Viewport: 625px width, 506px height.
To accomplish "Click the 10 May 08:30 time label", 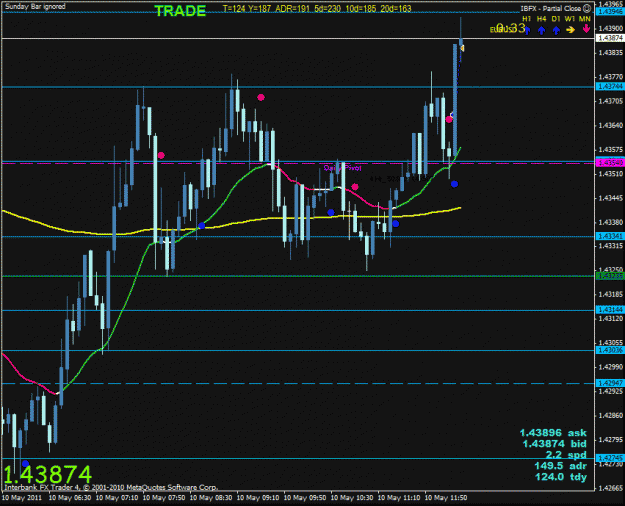I will [211, 498].
